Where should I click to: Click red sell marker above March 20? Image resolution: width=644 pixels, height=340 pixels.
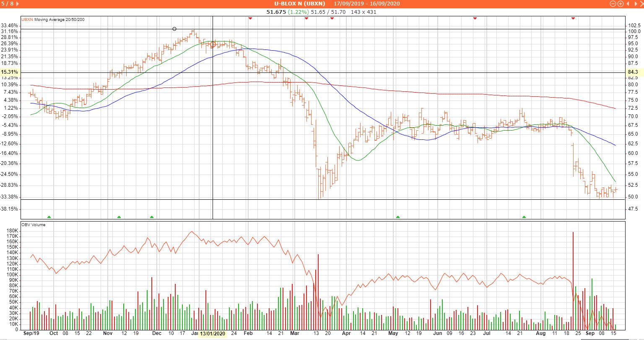[x=332, y=18]
